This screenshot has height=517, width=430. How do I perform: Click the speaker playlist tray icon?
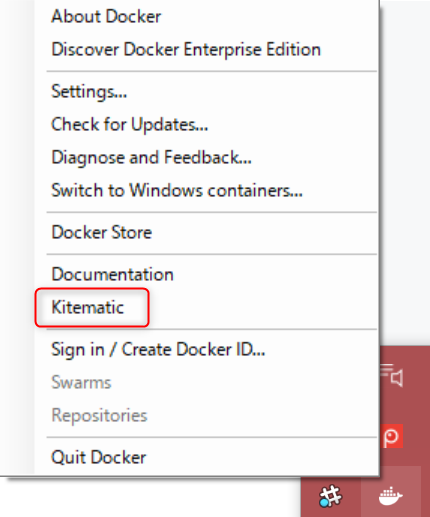click(x=392, y=375)
